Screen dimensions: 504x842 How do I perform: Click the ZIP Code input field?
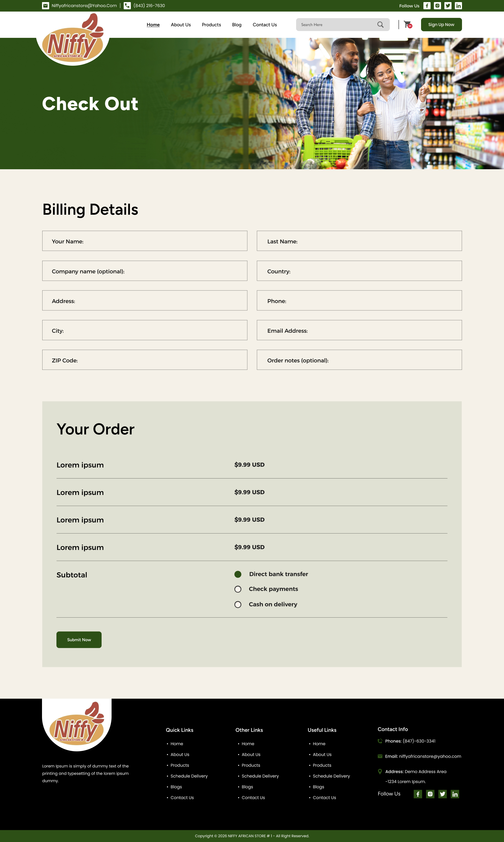tap(145, 360)
